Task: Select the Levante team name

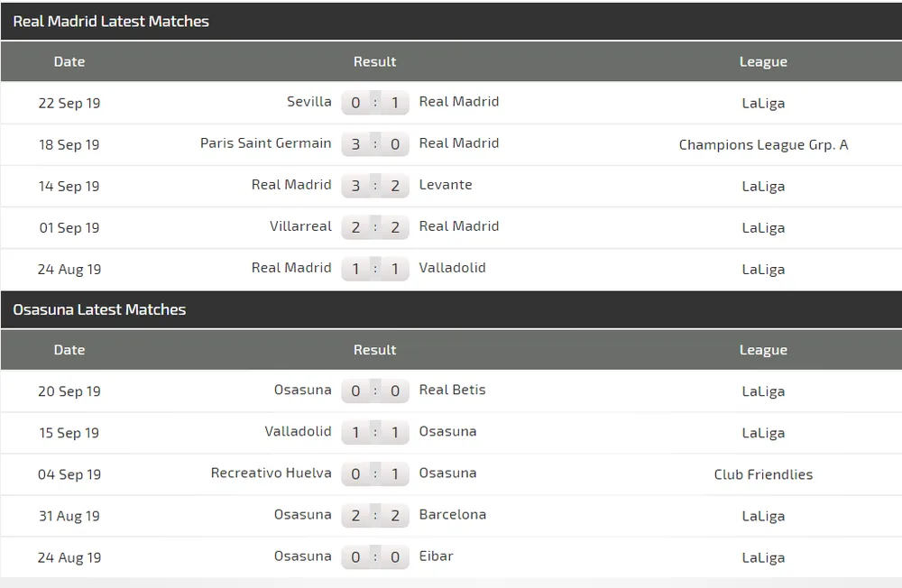Action: [x=446, y=185]
